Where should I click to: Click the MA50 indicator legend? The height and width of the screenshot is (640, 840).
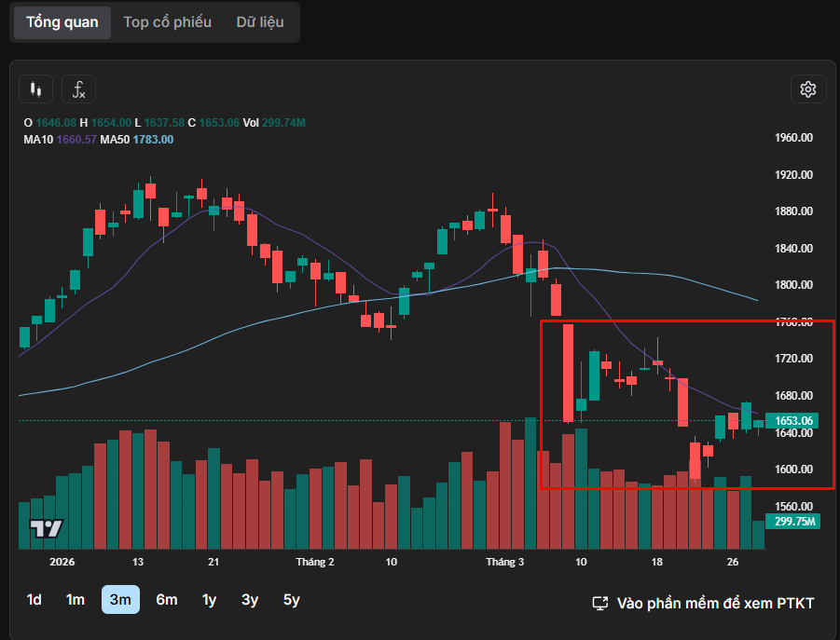click(136, 140)
